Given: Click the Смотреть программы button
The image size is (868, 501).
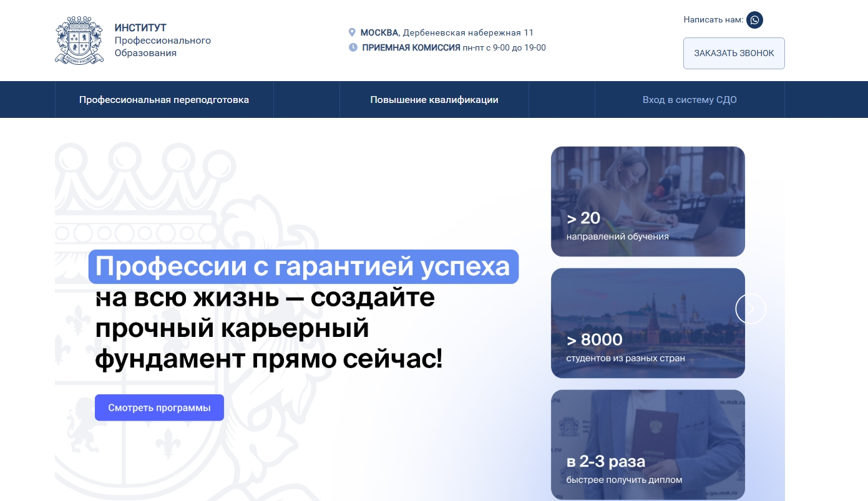Looking at the screenshot, I should click(x=159, y=408).
